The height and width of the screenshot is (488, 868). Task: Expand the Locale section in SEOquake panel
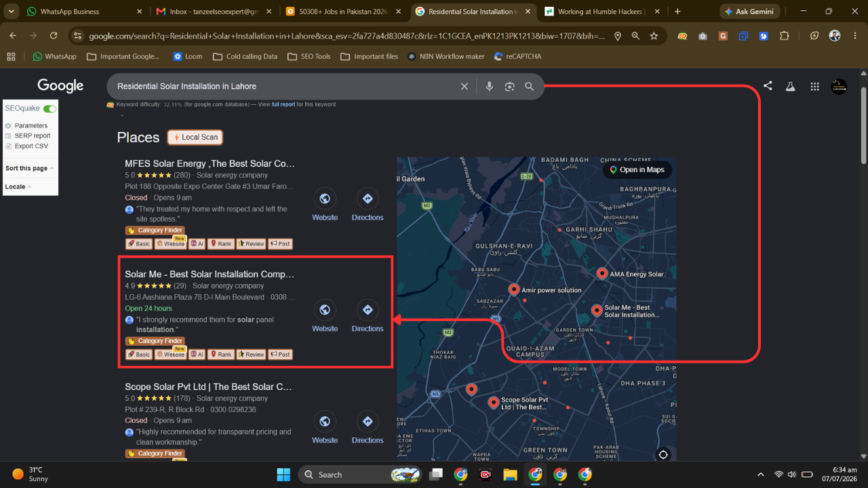[18, 186]
